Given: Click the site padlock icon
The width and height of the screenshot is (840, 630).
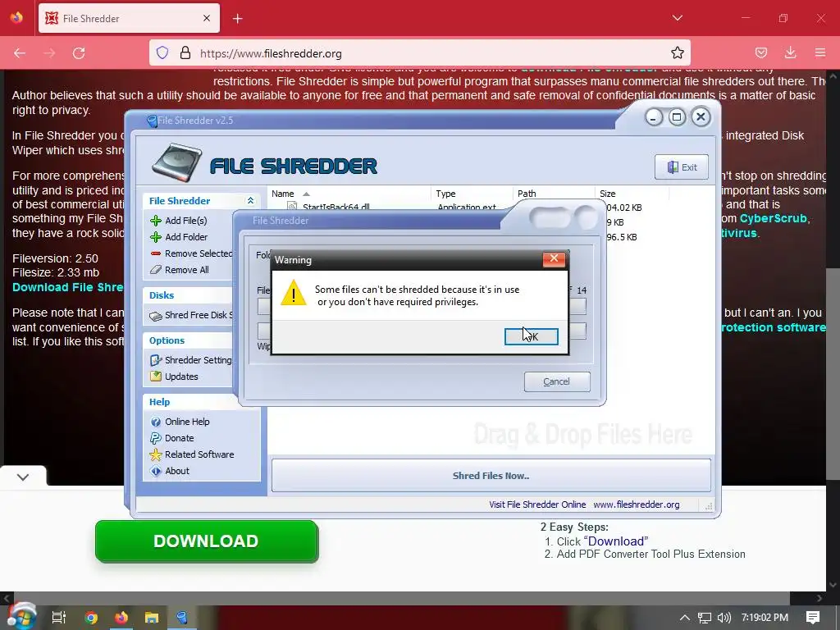Looking at the screenshot, I should point(185,53).
